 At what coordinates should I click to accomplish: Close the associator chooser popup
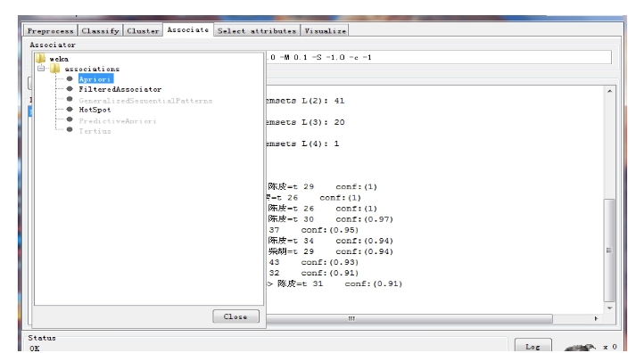235,316
